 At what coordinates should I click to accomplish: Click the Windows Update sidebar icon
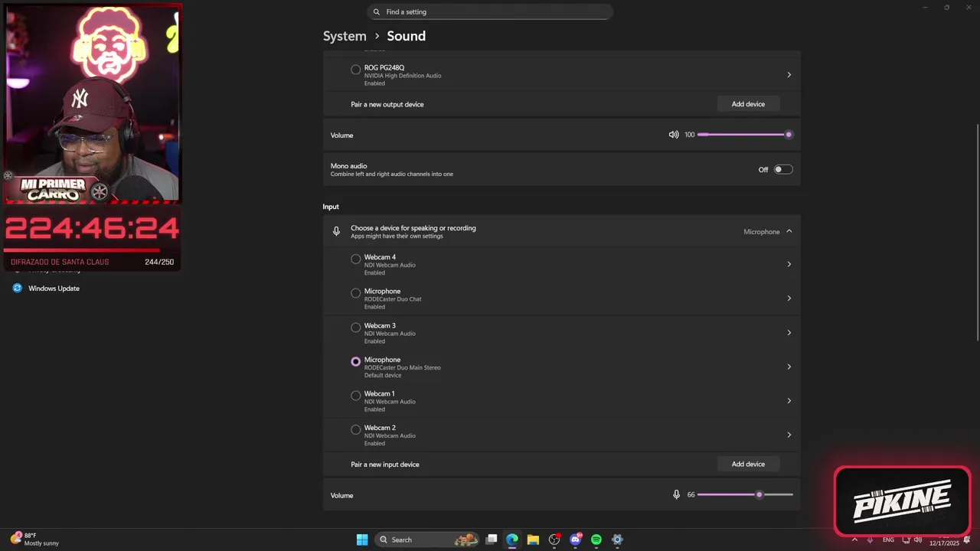click(x=17, y=289)
